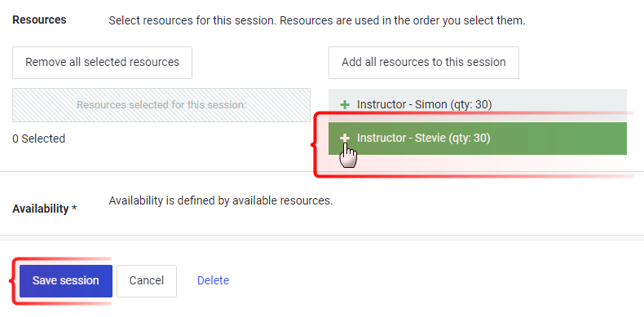This screenshot has width=644, height=317.
Task: Click the '(qty: 30)' label on Simon's row
Action: 471,104
